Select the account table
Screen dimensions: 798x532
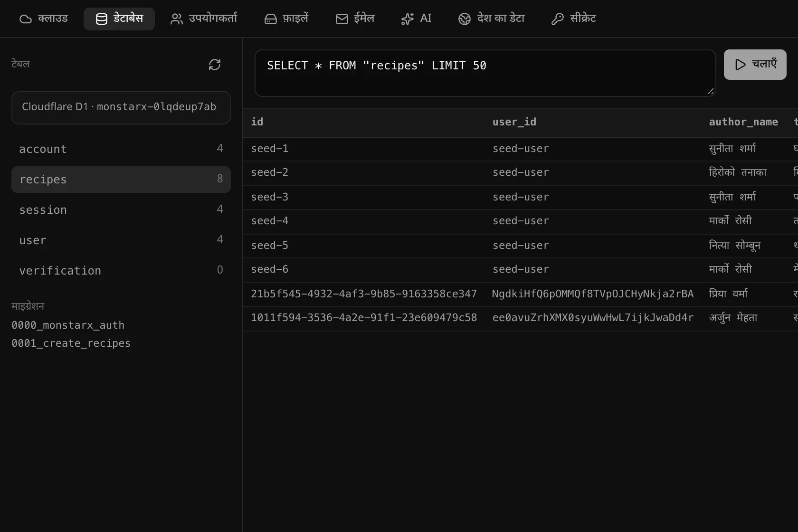[x=121, y=149]
